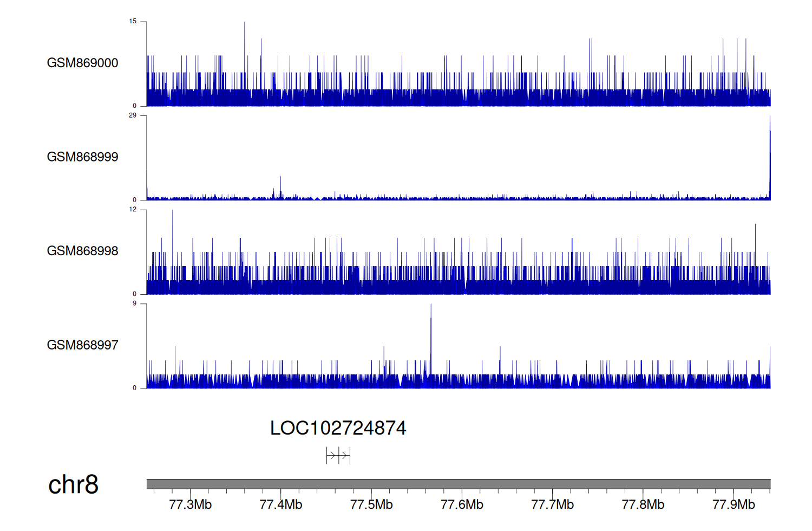Choose the GSM868998 track label
The image size is (812, 531).
pos(82,251)
